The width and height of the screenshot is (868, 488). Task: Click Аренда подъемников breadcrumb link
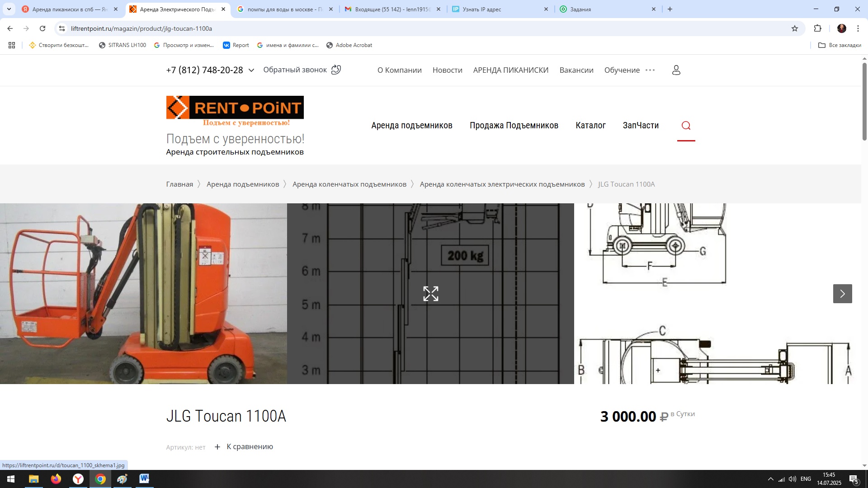[243, 184]
